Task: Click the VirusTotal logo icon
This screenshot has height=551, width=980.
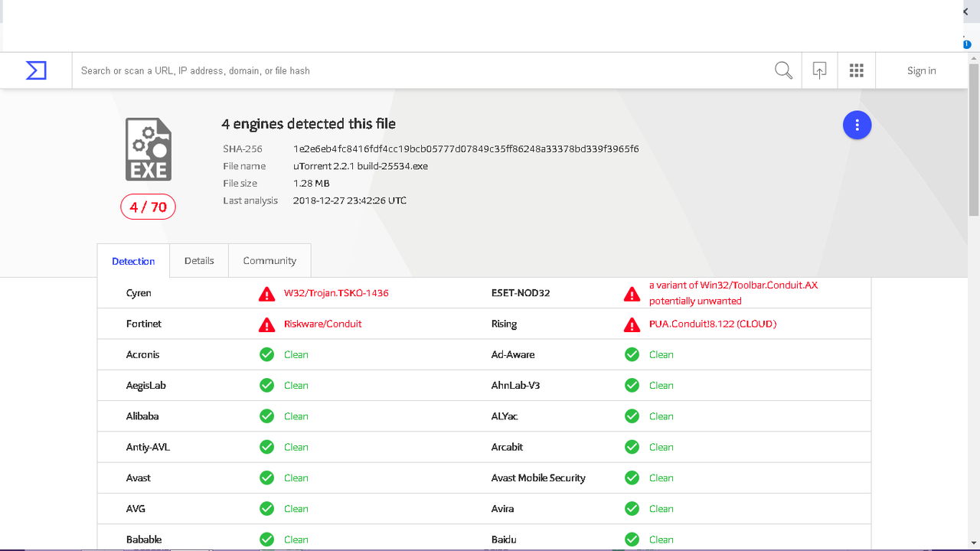Action: point(36,70)
